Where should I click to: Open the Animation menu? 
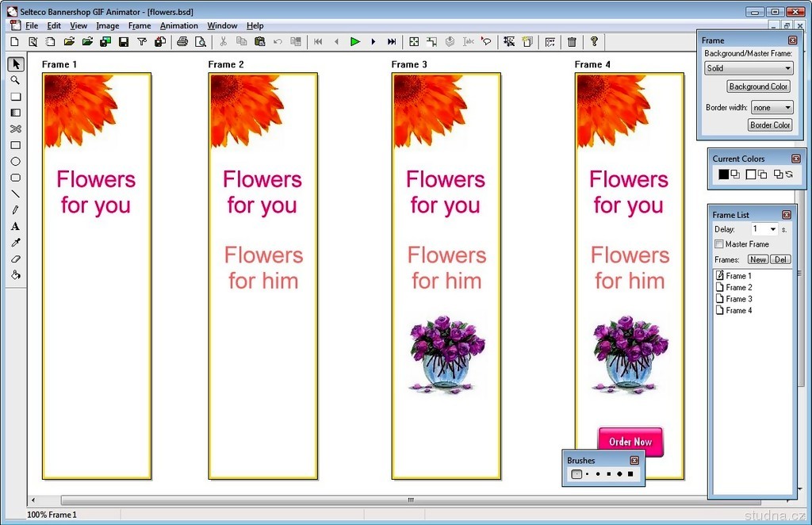[179, 25]
